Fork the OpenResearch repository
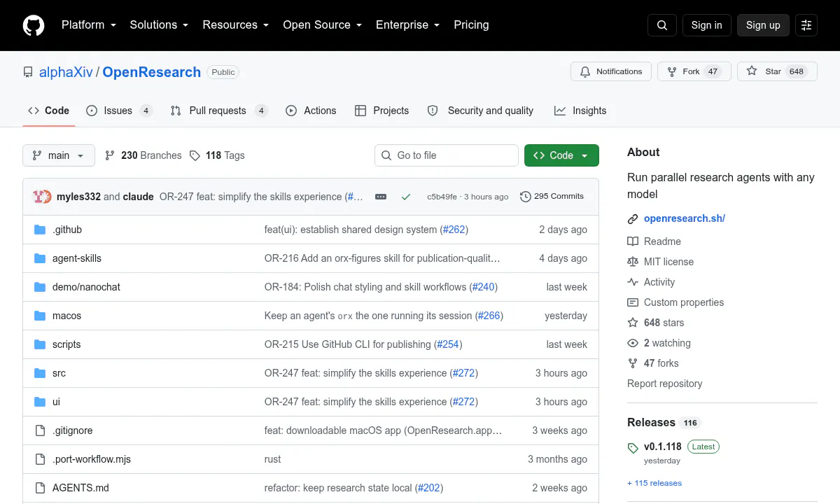Image resolution: width=840 pixels, height=504 pixels. tap(694, 71)
